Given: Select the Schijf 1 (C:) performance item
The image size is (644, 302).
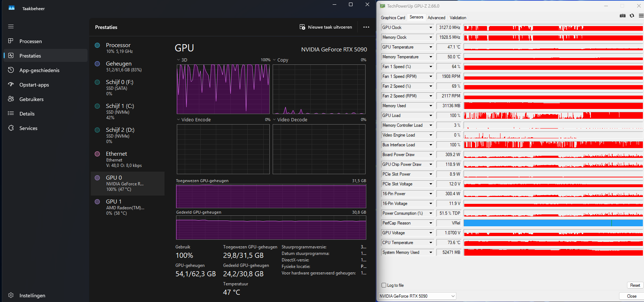Looking at the screenshot, I should click(128, 112).
